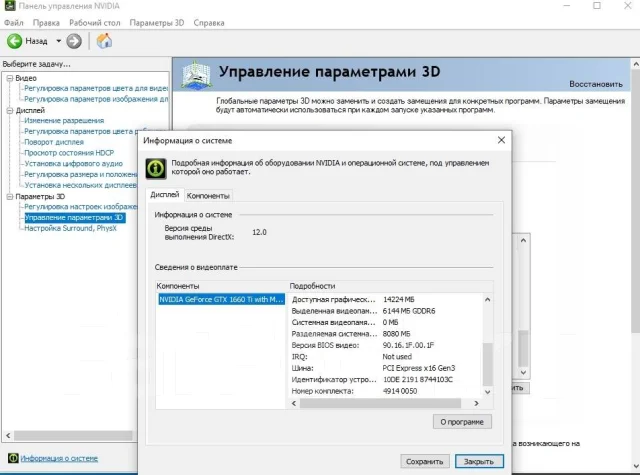Select Поворот дисплея in task tree
This screenshot has height=475, width=640.
54,142
